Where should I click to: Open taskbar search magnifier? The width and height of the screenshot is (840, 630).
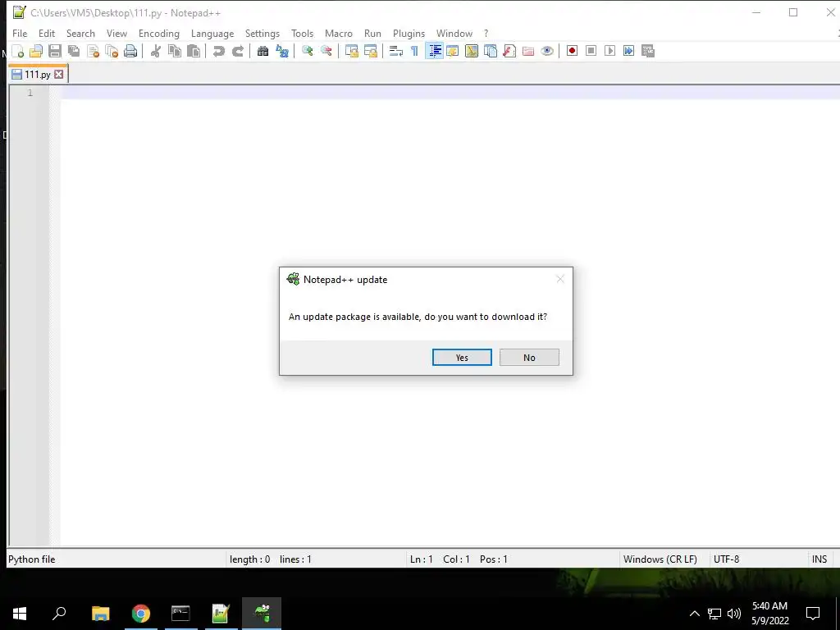tap(59, 614)
